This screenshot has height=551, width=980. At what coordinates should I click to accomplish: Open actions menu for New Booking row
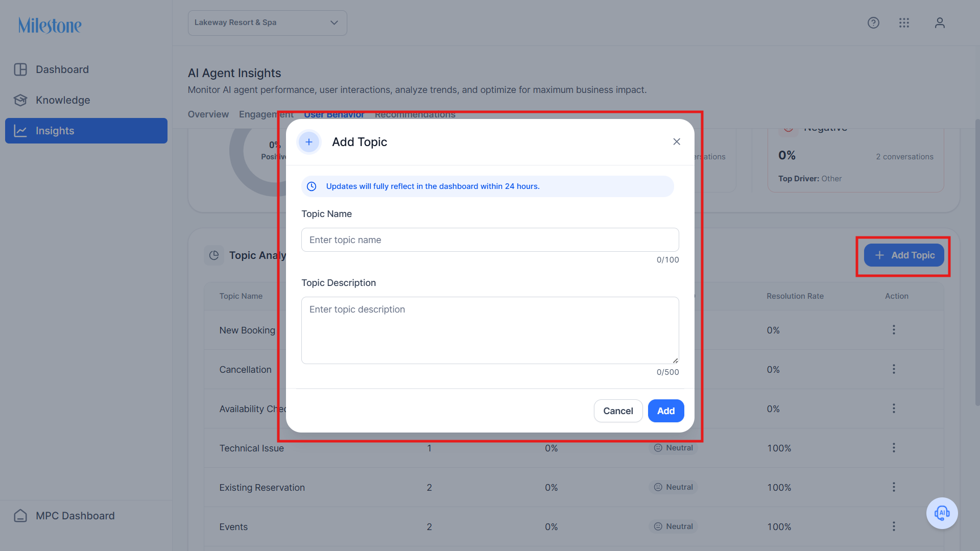coord(894,330)
